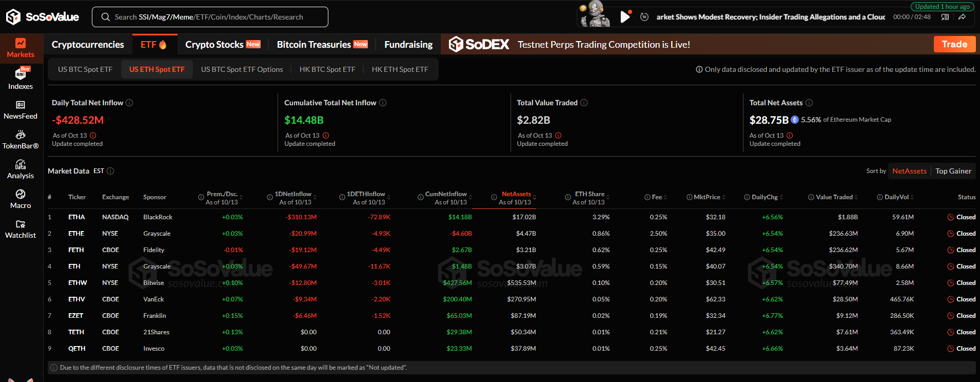Open the news transcript icon beside timer
This screenshot has width=980, height=382.
[x=945, y=17]
